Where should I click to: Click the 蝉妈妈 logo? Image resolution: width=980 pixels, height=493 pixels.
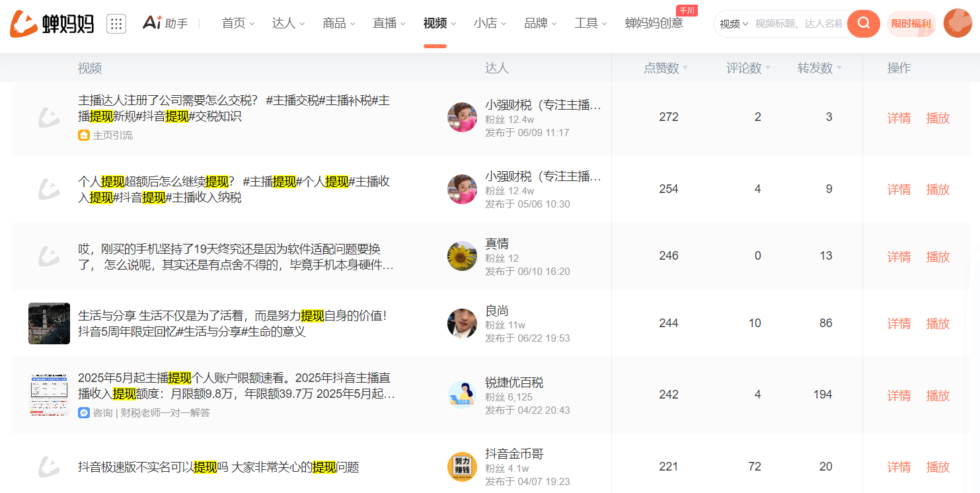point(52,24)
